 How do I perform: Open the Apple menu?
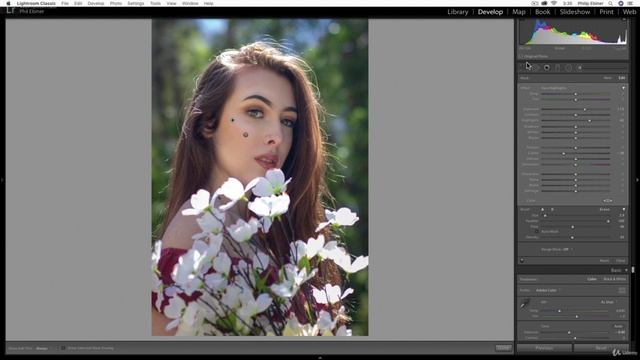pos(8,3)
